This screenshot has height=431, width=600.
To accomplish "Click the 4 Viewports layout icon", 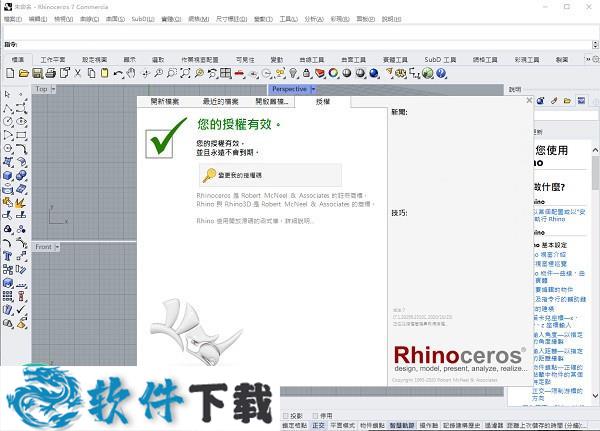I will (x=225, y=73).
